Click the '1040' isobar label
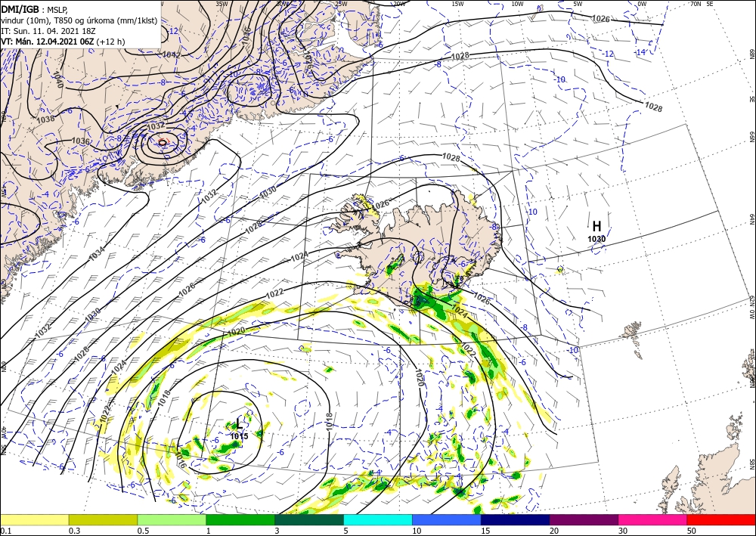This screenshot has width=756, height=536. coord(57,79)
